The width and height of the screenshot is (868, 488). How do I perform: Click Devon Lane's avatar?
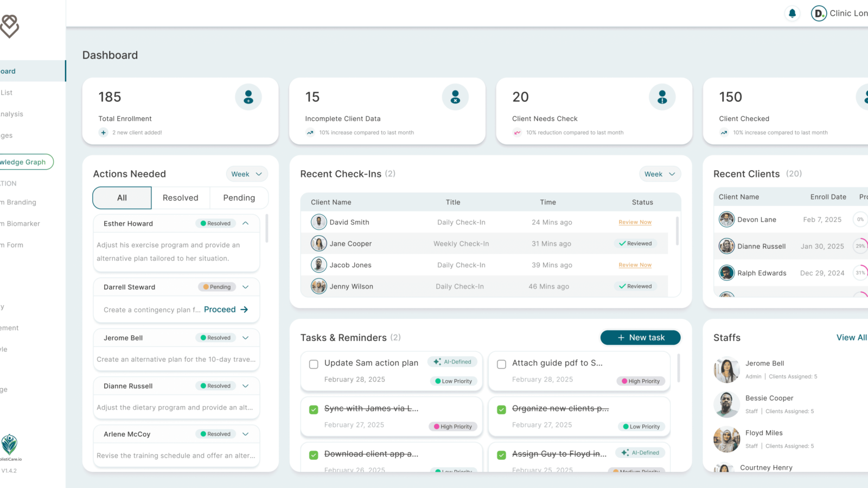(726, 219)
